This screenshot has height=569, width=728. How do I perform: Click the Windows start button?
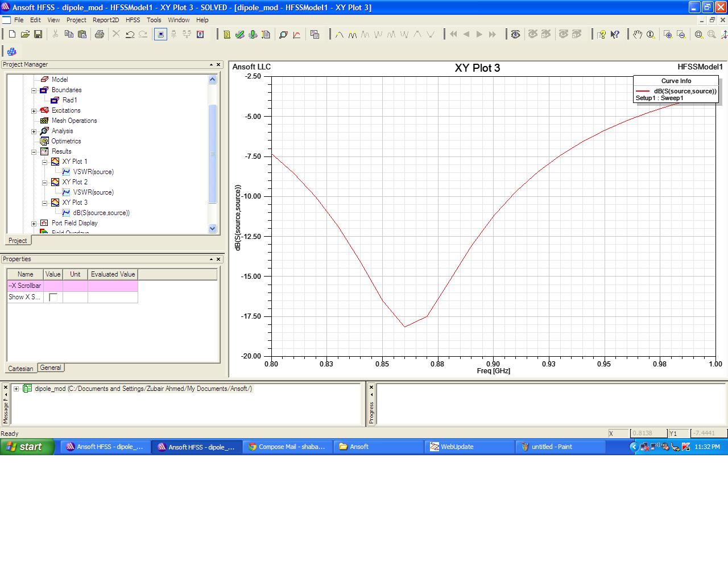click(27, 447)
